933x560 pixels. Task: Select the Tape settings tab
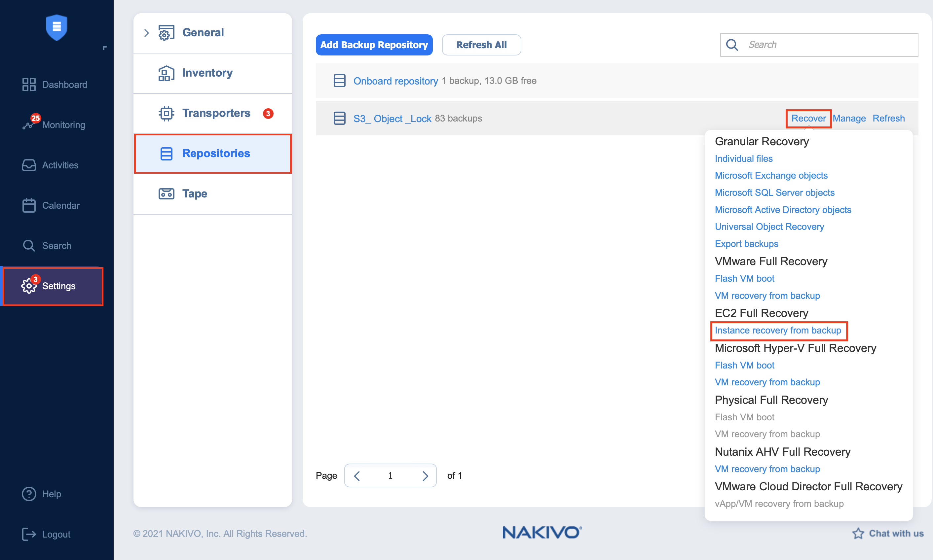click(212, 193)
